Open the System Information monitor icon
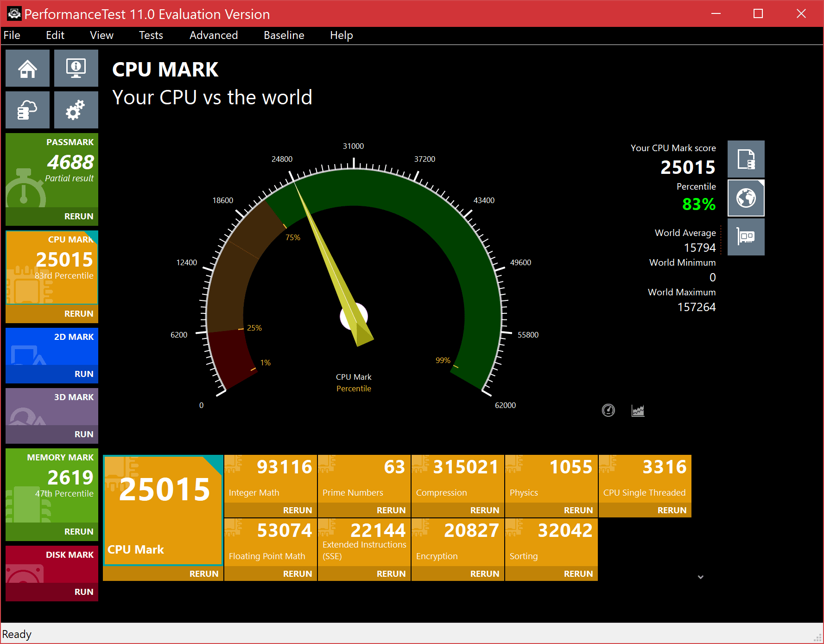The height and width of the screenshot is (644, 824). coord(76,68)
